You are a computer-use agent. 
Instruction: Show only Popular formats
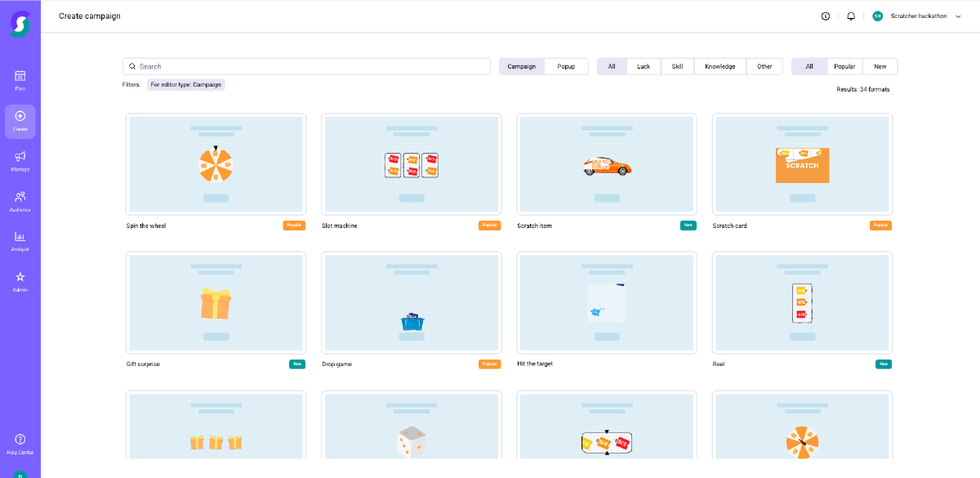pyautogui.click(x=844, y=66)
